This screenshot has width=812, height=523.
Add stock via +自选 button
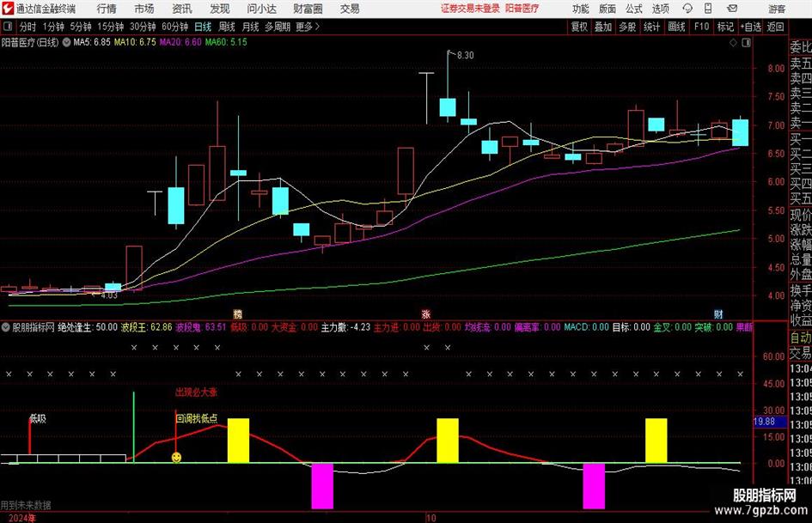750,27
